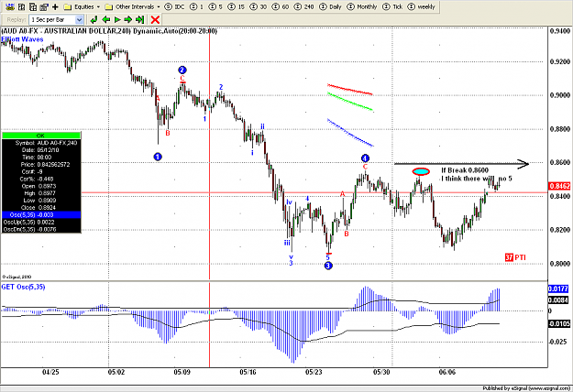Click the circled wave 3 label
The width and height of the screenshot is (573, 392).
pos(328,266)
